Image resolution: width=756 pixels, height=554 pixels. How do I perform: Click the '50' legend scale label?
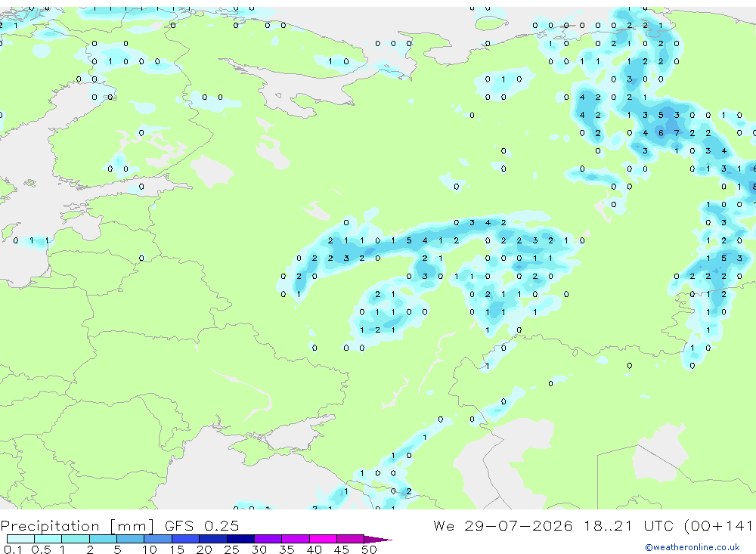click(369, 549)
